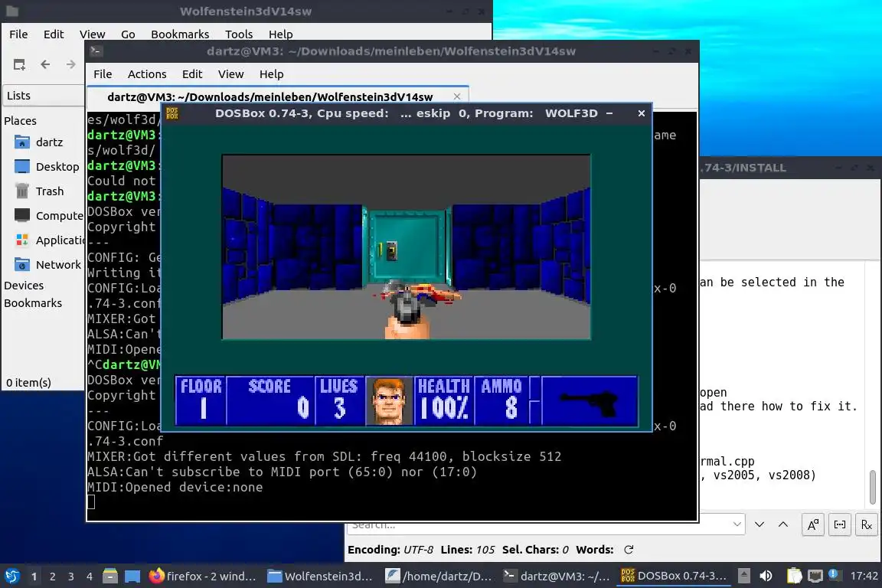Toggle regular expression search in the editor
The height and width of the screenshot is (588, 882).
866,524
